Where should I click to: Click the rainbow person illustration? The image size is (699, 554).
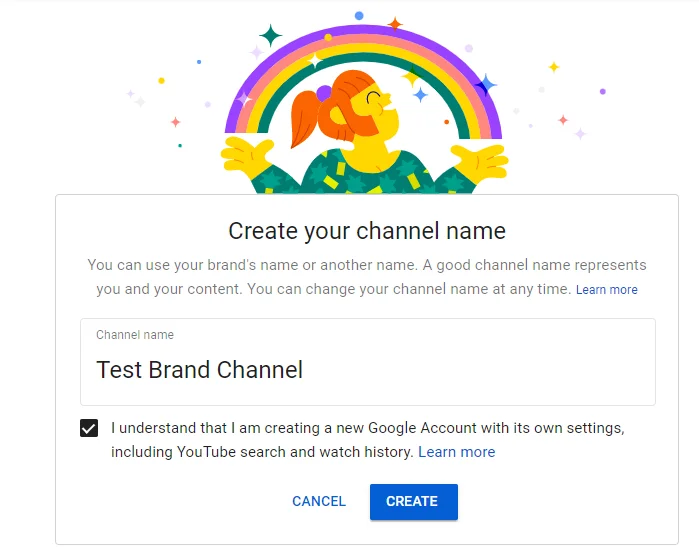coord(364,105)
